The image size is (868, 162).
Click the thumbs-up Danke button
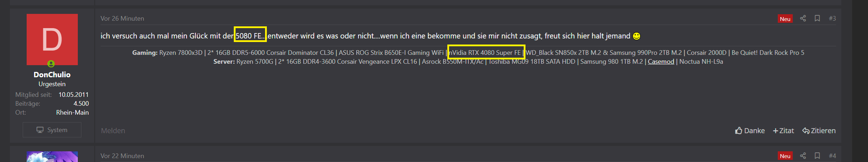750,131
